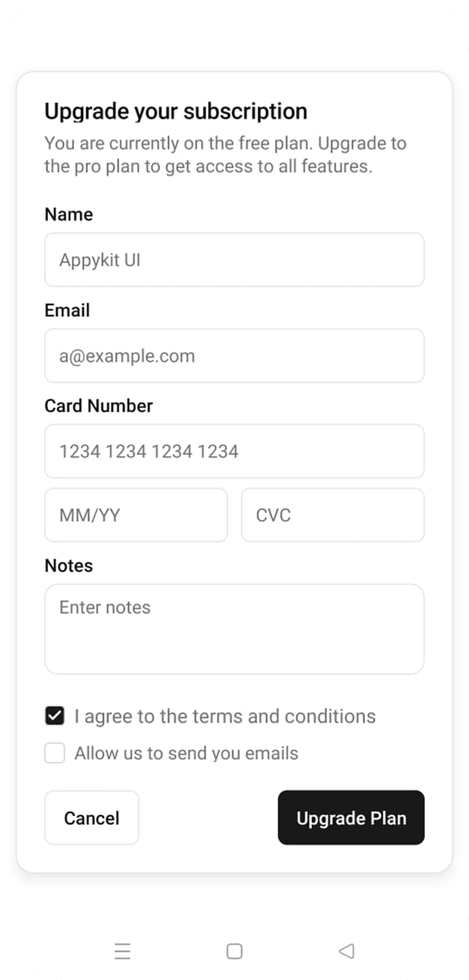Screen dimensions: 469x980
Task: Click the 'Upgrade your subscription' heading
Action: click(x=176, y=111)
